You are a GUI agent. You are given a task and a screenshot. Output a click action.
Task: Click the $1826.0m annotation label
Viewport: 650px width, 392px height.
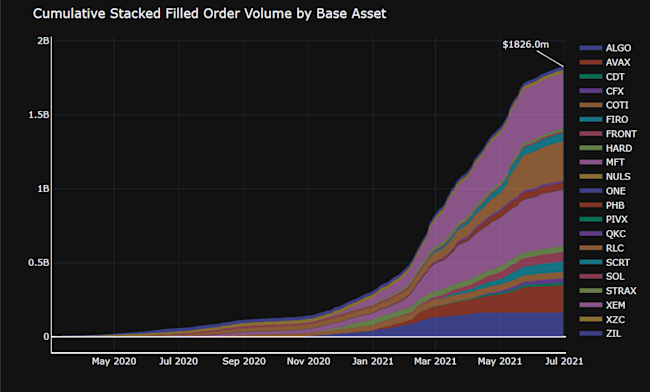(525, 44)
